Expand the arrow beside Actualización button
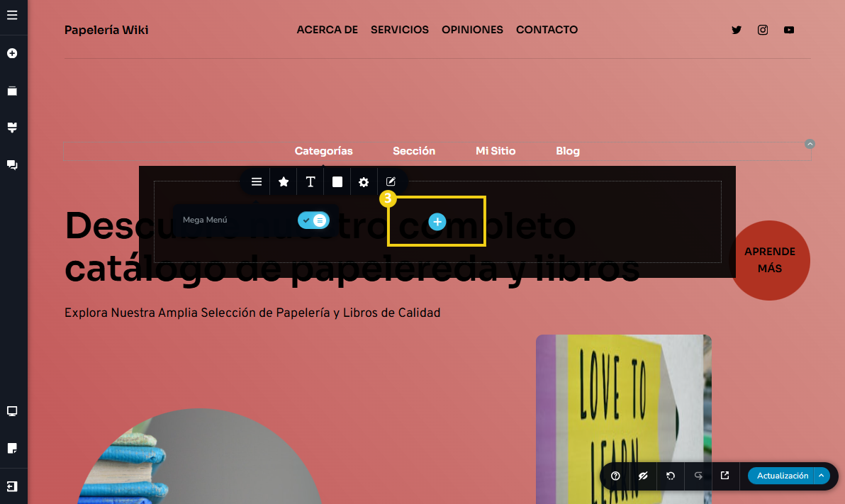Viewport: 845px width, 504px height. click(821, 476)
